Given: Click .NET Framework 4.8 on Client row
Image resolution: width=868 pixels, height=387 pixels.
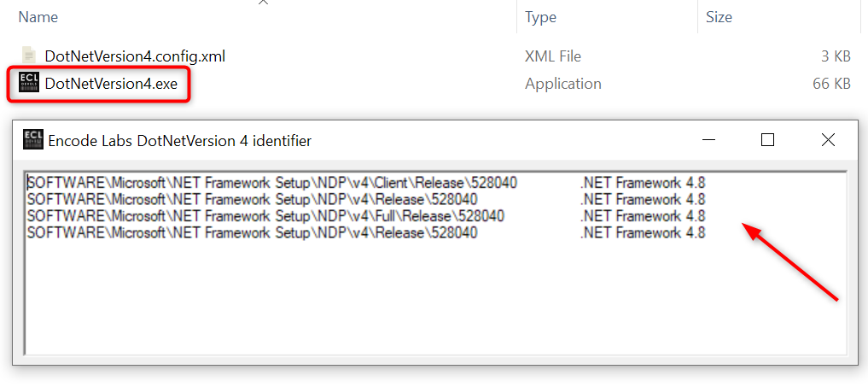Looking at the screenshot, I should 643,183.
